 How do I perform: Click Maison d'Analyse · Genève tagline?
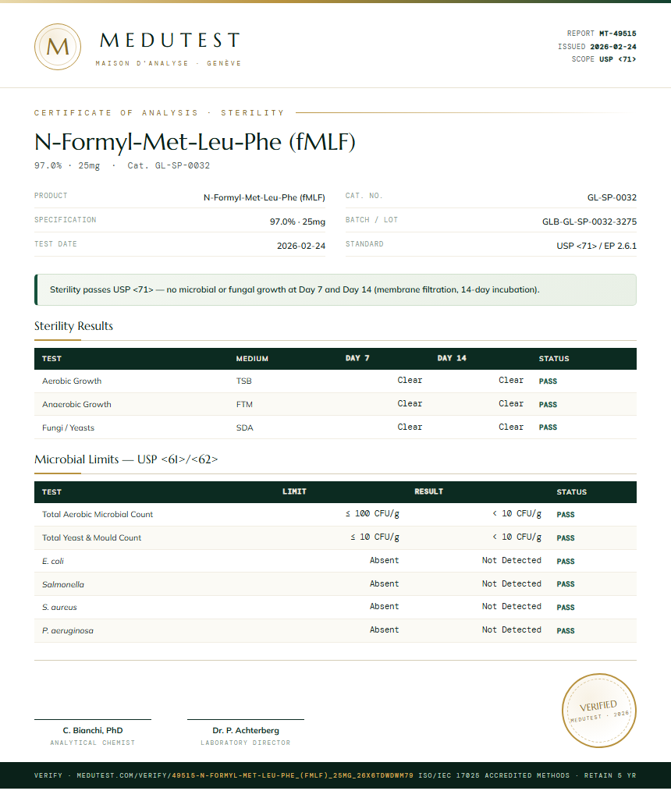pos(169,63)
